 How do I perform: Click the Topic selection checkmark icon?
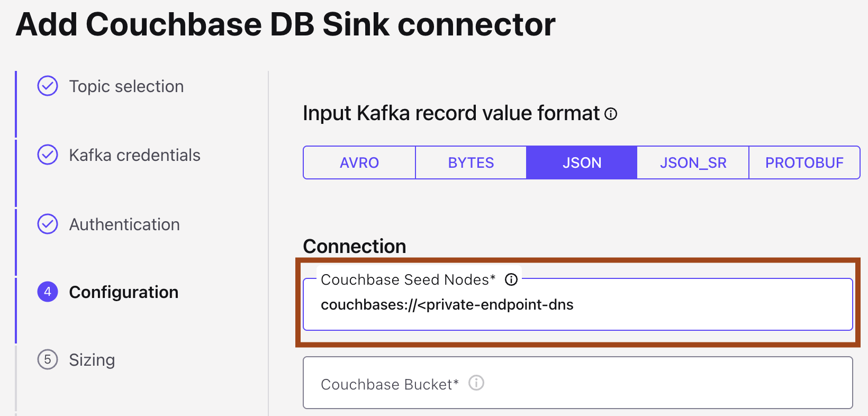click(48, 86)
